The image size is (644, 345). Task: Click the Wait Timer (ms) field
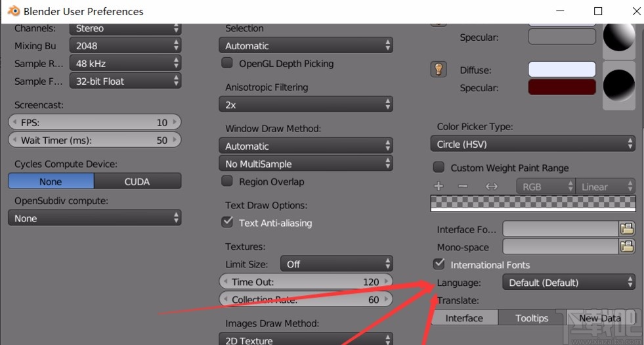[x=95, y=140]
